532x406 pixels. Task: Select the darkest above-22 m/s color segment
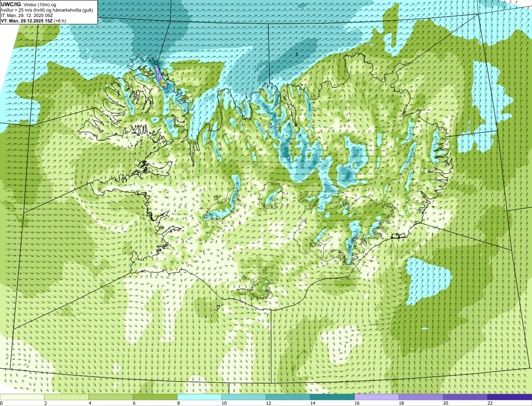click(x=510, y=397)
